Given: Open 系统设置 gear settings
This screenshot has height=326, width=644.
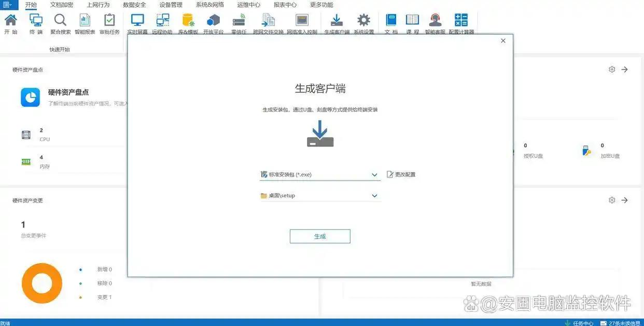Looking at the screenshot, I should 364,24.
